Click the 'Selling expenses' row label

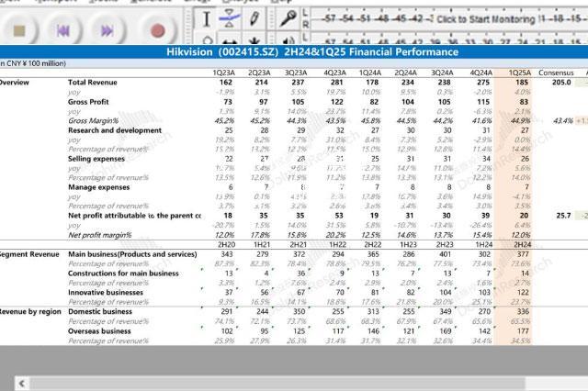coord(96,159)
